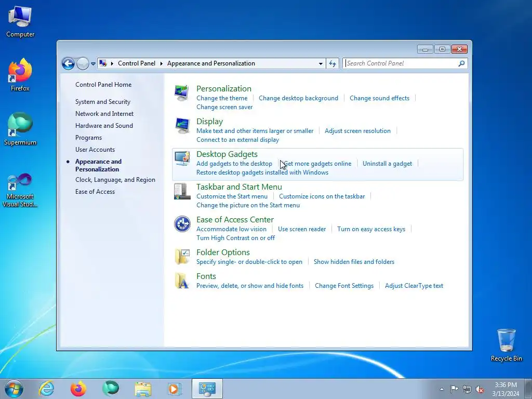Click Change desktop background link
532x399 pixels.
click(x=299, y=98)
